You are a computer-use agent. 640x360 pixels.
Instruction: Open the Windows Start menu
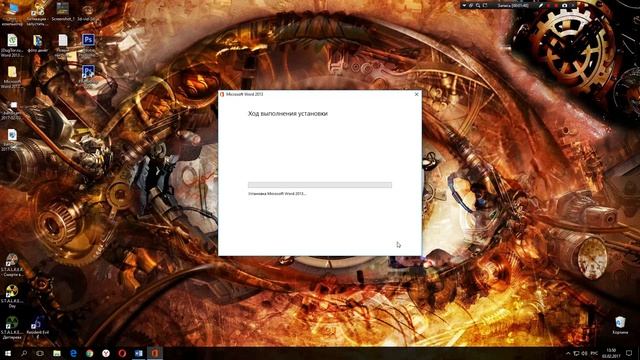(8, 353)
